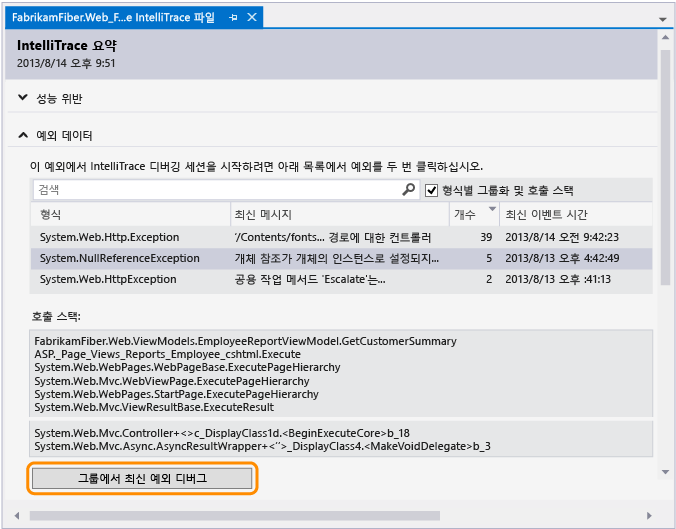
Task: Click the vertical scrollbar thumb
Action: 665,167
